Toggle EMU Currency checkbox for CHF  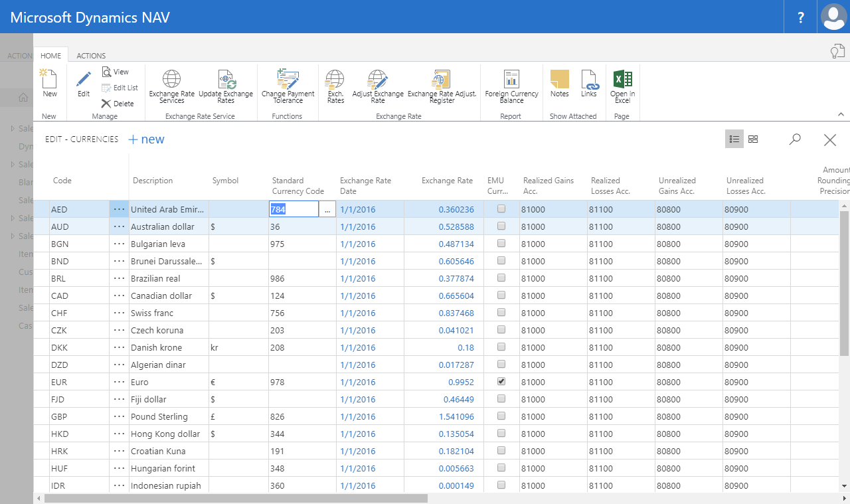501,312
